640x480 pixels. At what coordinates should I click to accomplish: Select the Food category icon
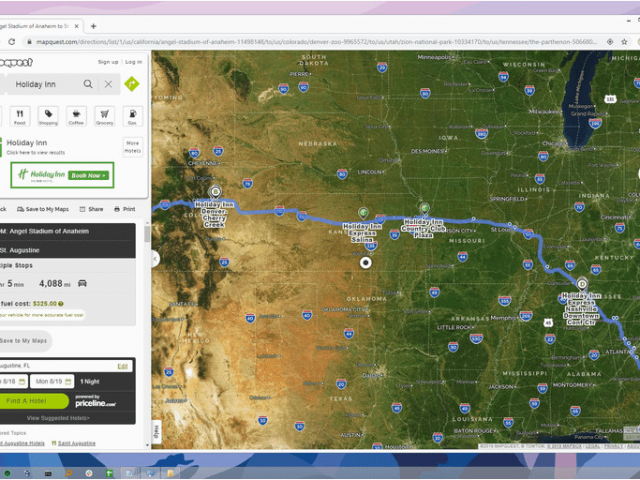pyautogui.click(x=20, y=116)
